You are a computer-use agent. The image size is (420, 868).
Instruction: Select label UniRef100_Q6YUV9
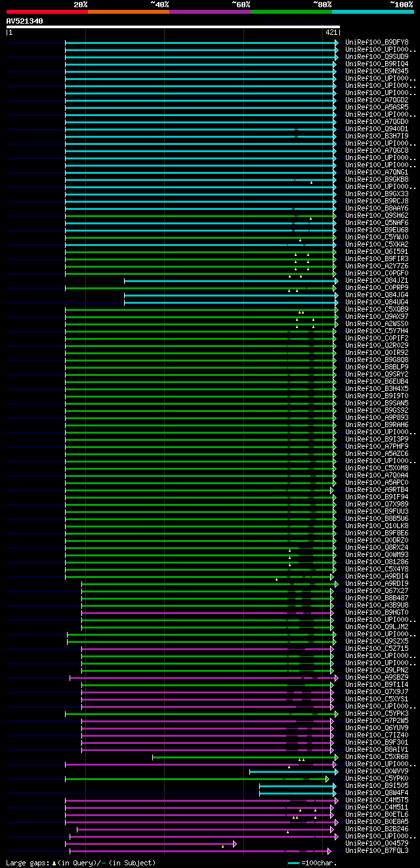point(377,728)
